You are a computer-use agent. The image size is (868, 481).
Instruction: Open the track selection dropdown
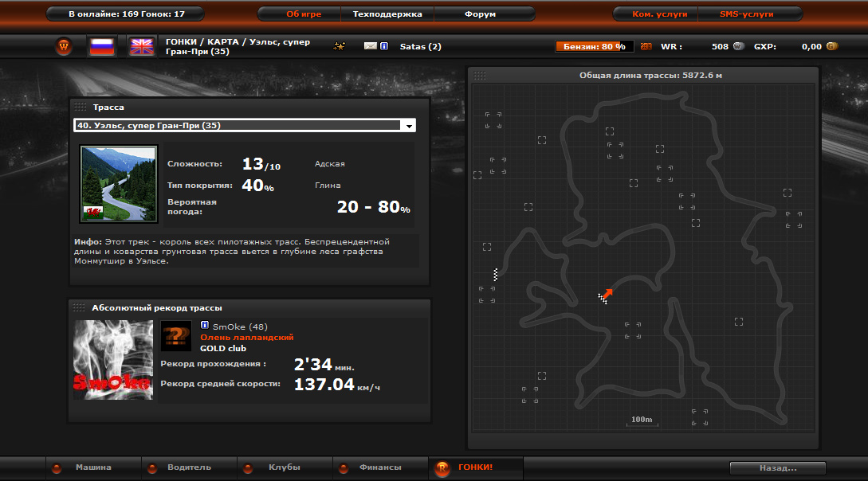pos(409,126)
